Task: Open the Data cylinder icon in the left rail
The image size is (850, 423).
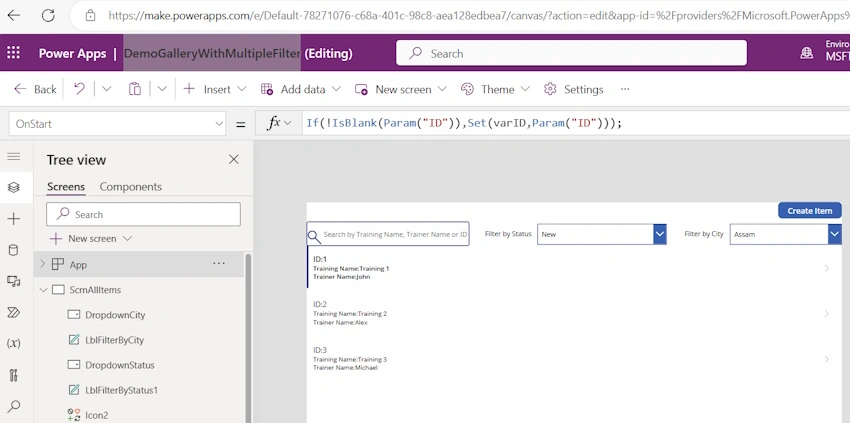Action: pos(14,250)
